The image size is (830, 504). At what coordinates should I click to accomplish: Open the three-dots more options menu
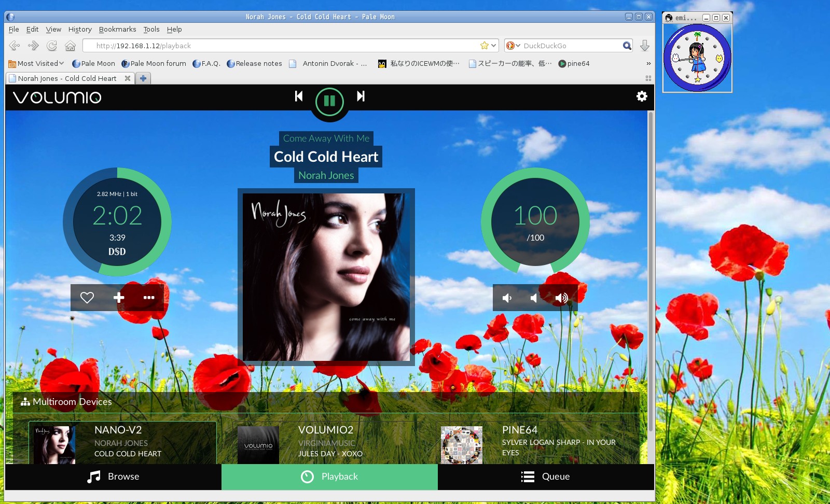tap(149, 298)
